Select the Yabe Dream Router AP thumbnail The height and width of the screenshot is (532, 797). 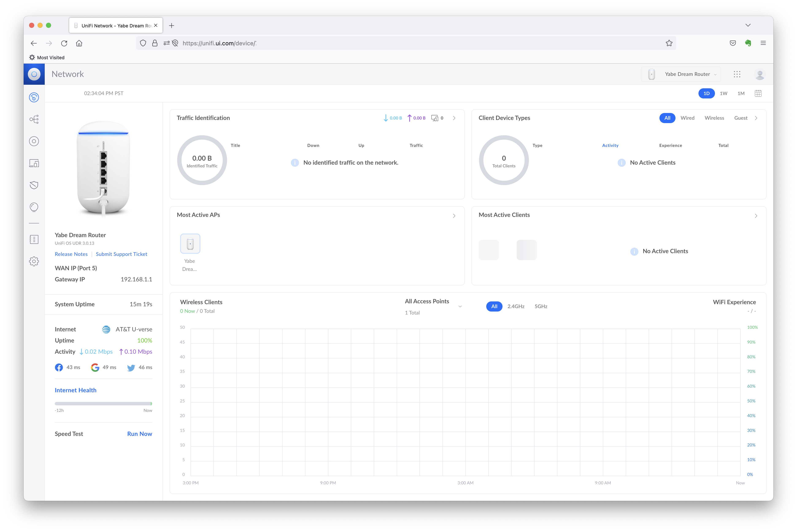[x=190, y=244]
